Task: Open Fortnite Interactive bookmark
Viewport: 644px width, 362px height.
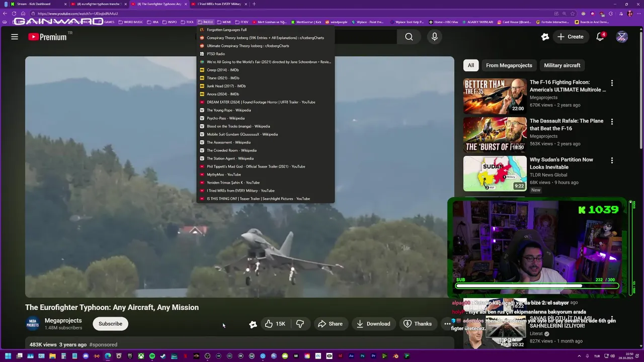Action: 551,22
